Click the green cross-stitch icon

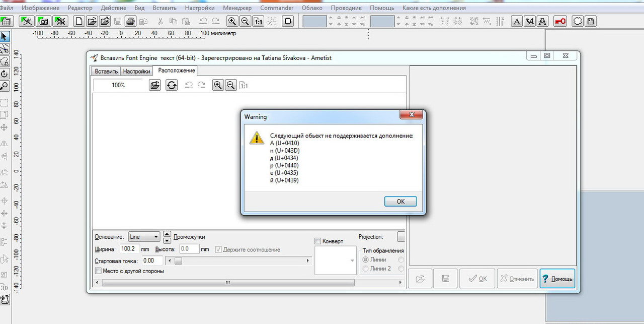click(x=60, y=21)
